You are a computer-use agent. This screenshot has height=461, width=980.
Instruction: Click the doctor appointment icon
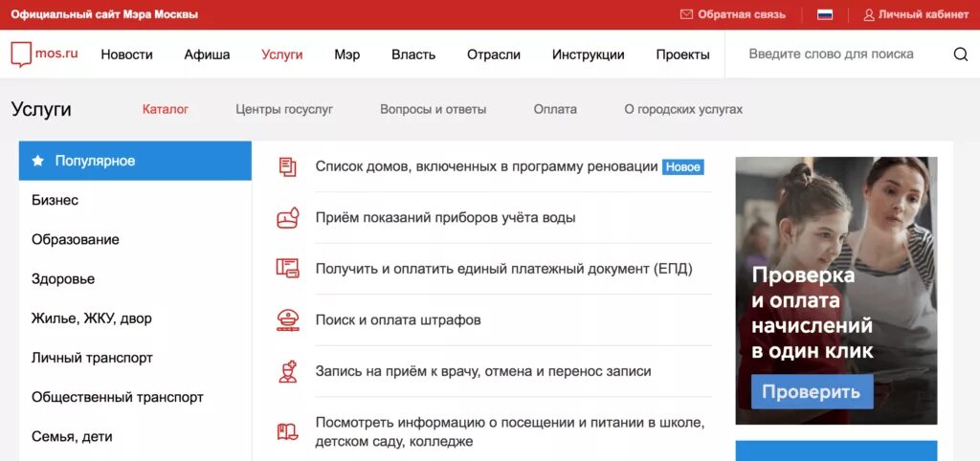[x=287, y=371]
